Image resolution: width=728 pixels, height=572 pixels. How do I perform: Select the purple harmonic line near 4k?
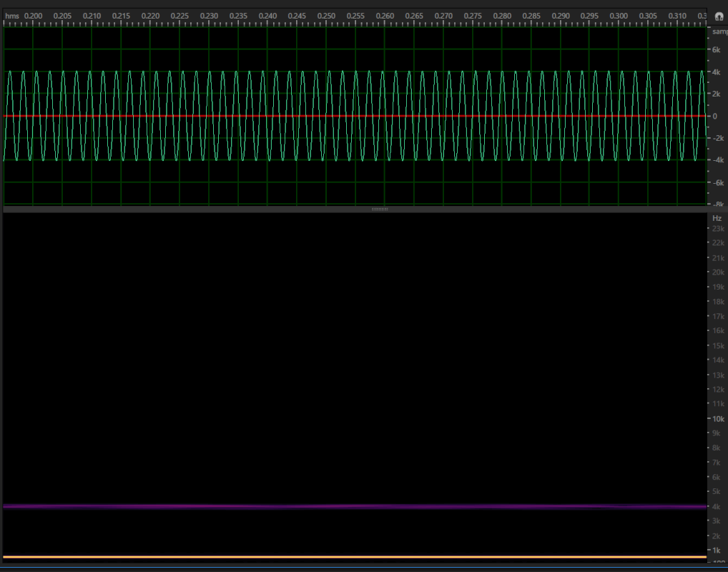tap(358, 506)
